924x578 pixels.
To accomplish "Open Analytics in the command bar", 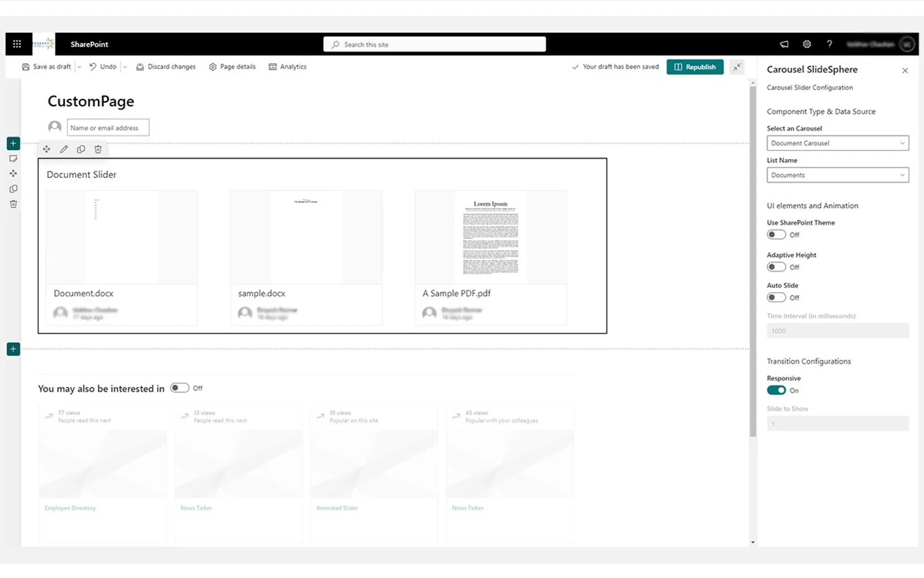I will point(288,67).
